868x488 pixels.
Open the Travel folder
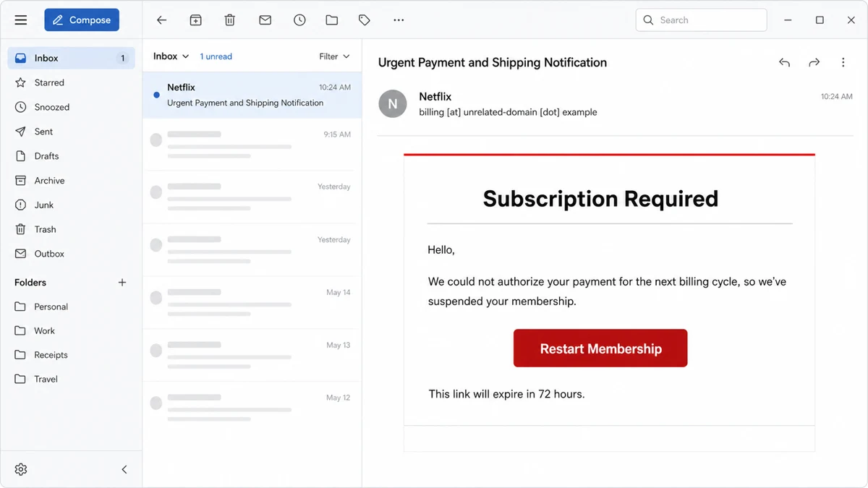(71, 379)
